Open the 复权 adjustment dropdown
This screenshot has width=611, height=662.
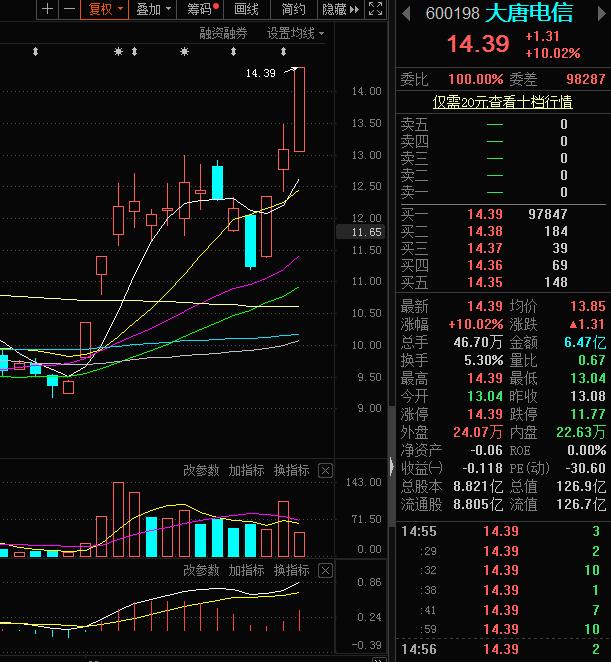[x=105, y=9]
